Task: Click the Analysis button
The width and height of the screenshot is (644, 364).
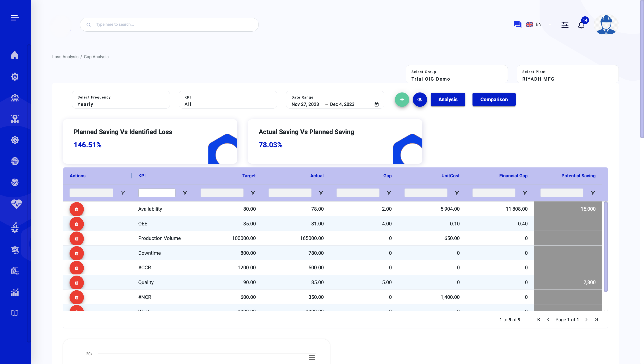Action: [448, 100]
